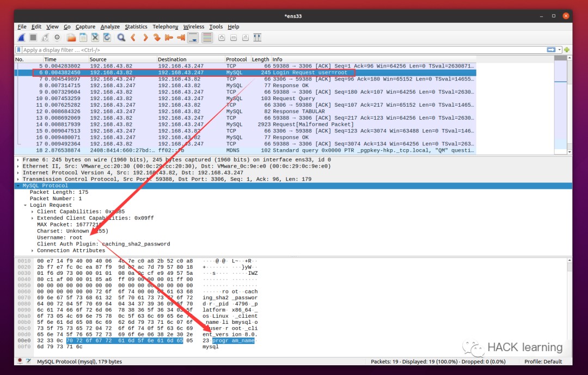Open the Tools menu
The height and width of the screenshot is (375, 588).
point(216,27)
